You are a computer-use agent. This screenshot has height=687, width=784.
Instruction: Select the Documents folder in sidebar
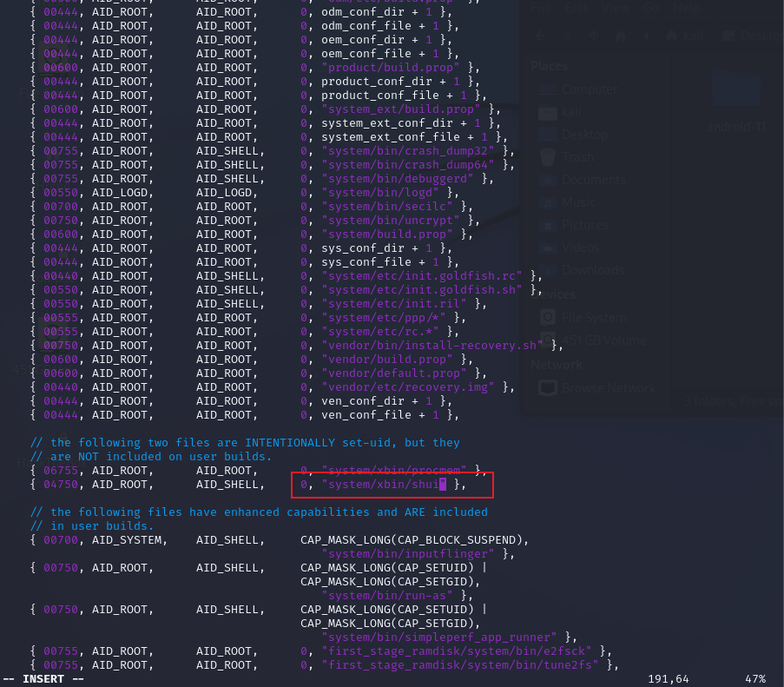tap(592, 180)
